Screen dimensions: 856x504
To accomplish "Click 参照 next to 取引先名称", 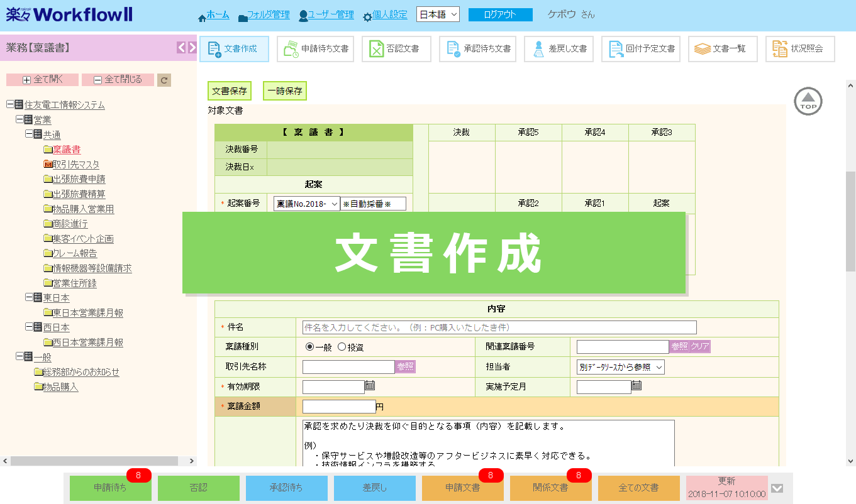I will click(x=406, y=367).
